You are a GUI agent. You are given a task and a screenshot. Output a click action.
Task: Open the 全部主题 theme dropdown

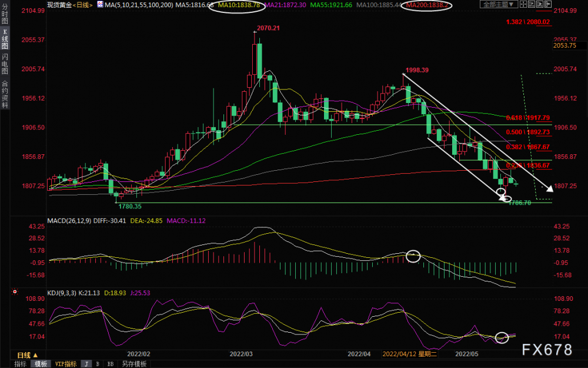point(499,4)
